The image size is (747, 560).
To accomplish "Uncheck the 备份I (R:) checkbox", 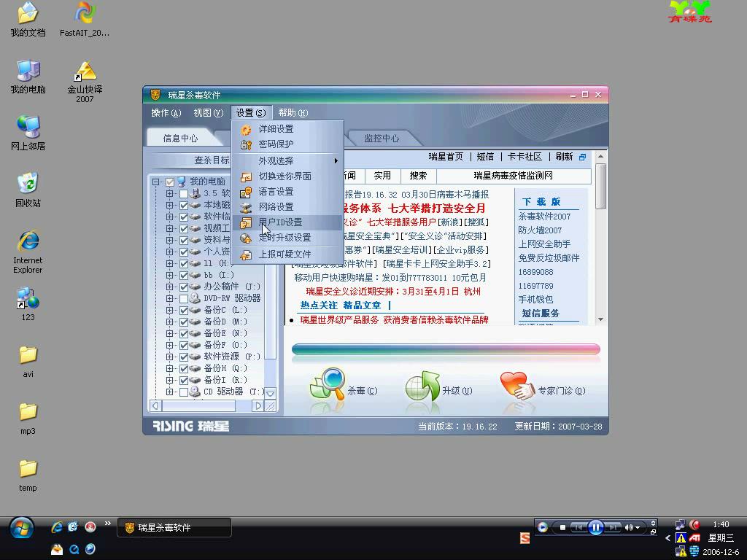I will pos(184,381).
